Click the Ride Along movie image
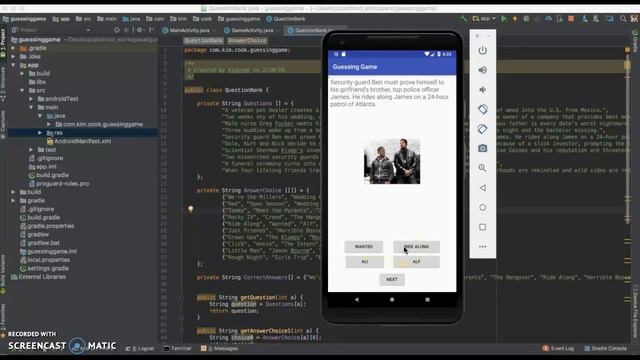This screenshot has width=640, height=360. pyautogui.click(x=392, y=161)
